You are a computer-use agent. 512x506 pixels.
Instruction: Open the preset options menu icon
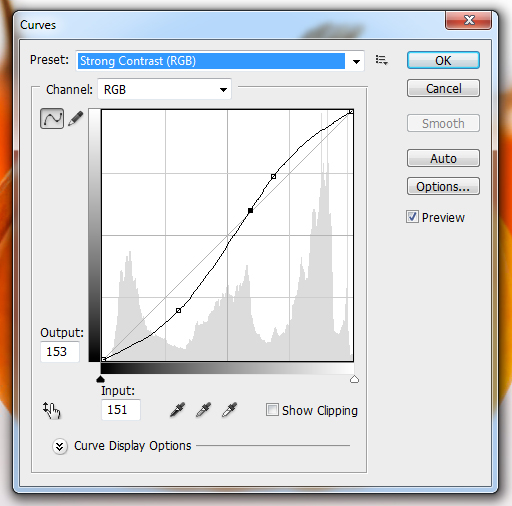(x=381, y=60)
